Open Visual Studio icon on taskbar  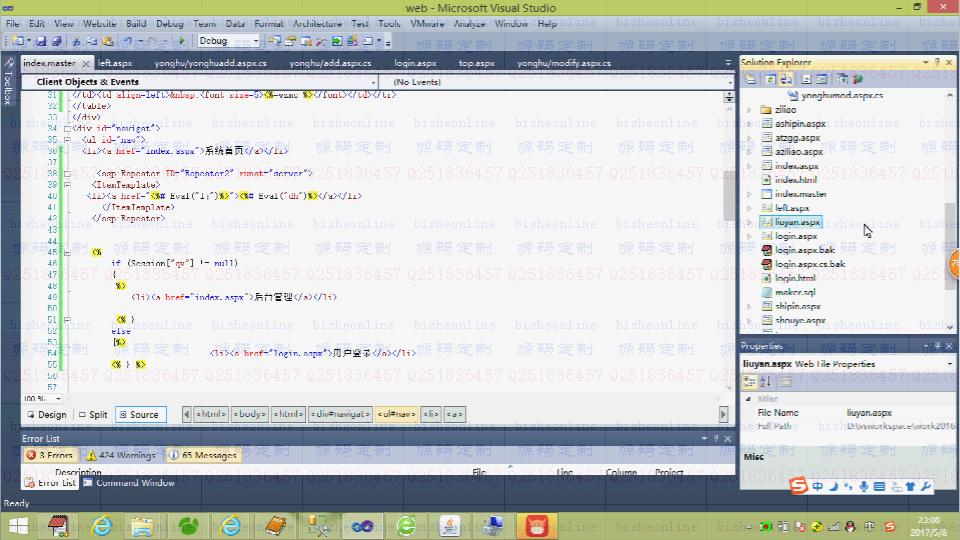362,527
